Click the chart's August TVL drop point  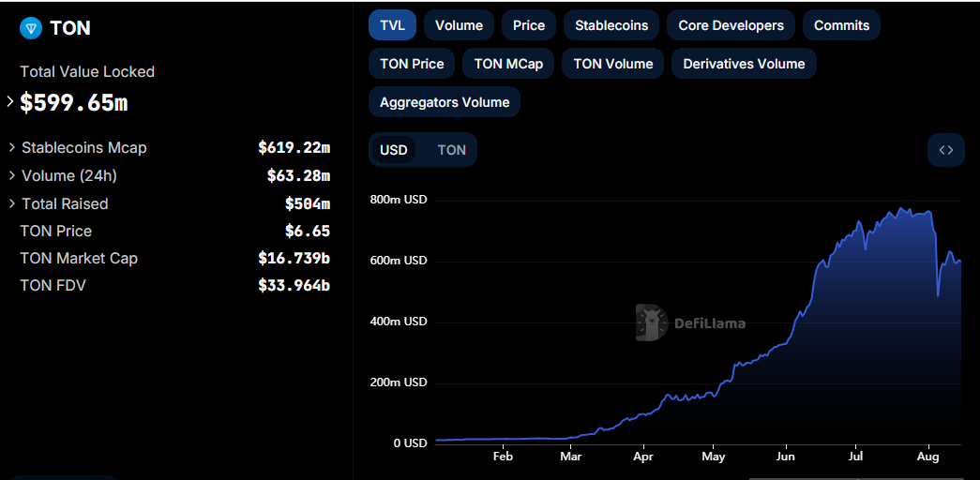(x=938, y=295)
